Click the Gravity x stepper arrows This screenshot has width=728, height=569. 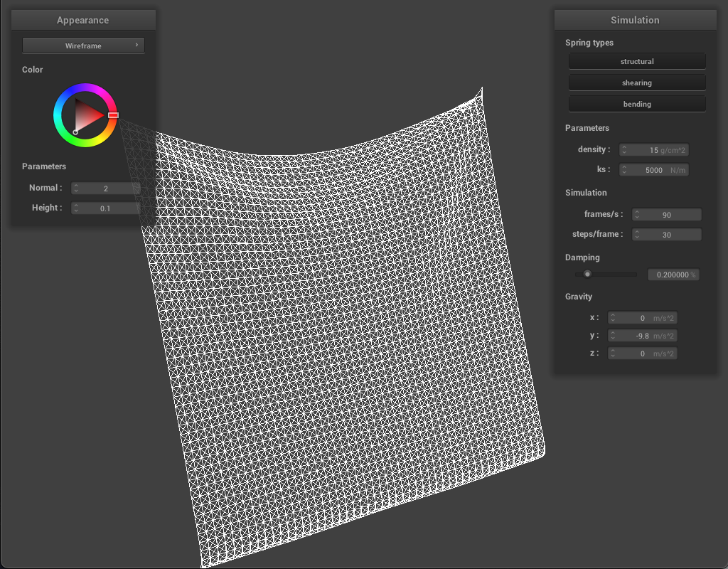click(613, 318)
